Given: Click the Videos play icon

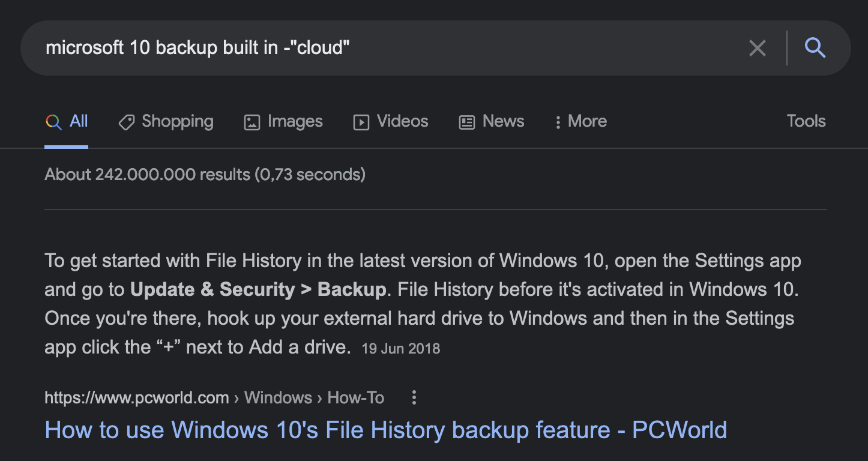Looking at the screenshot, I should 361,122.
